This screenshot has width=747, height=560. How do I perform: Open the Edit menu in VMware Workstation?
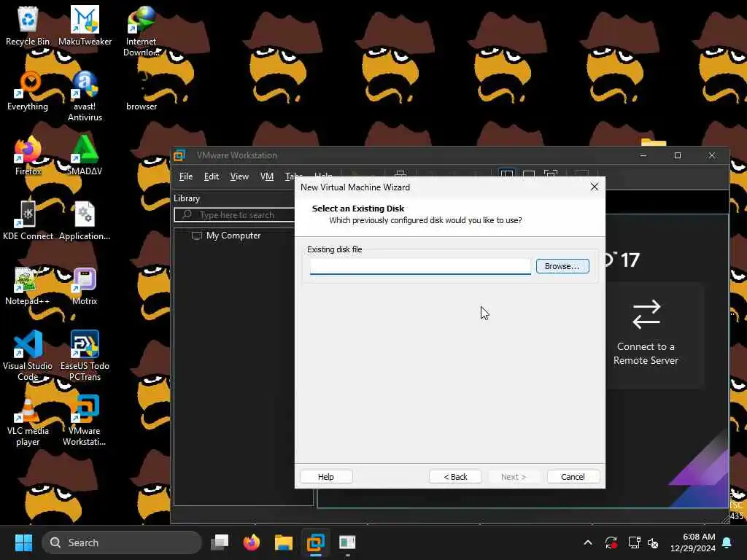point(211,176)
